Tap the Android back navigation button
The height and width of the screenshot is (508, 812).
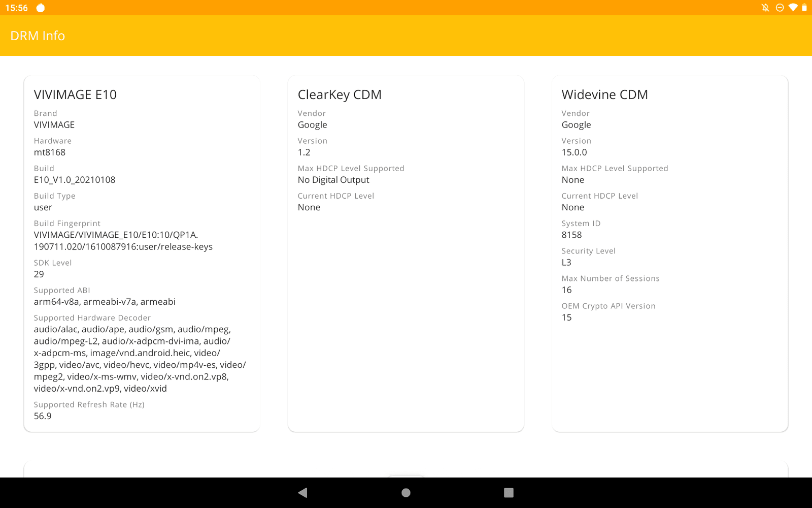click(303, 492)
